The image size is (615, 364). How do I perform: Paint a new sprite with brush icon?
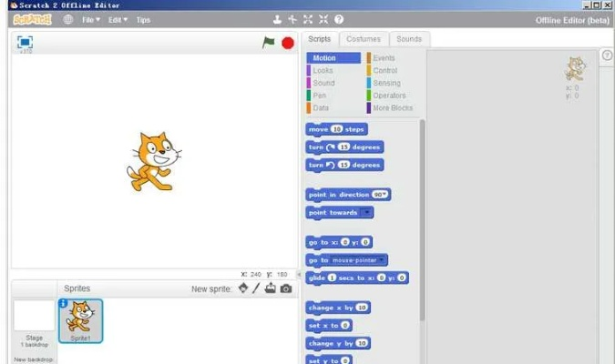[x=257, y=288]
